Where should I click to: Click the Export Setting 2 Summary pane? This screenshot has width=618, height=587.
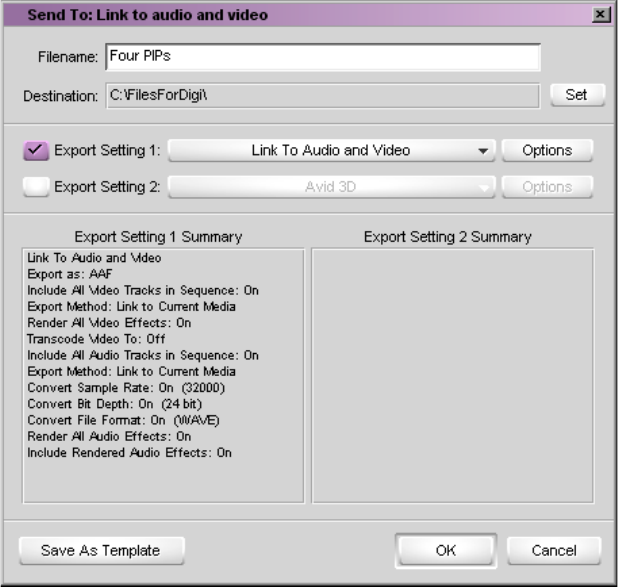[x=452, y=376]
